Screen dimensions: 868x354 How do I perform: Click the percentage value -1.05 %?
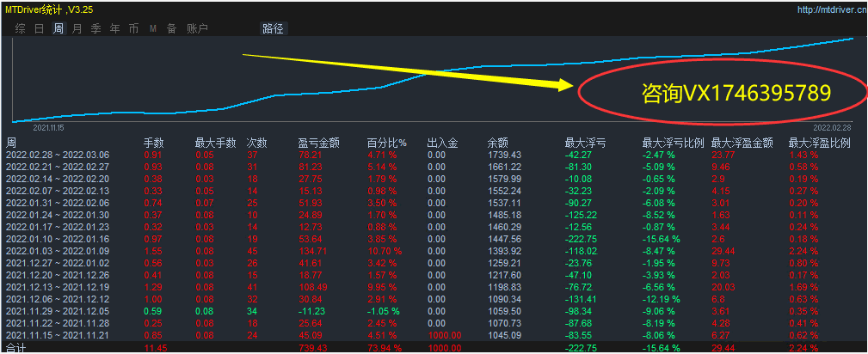point(384,311)
